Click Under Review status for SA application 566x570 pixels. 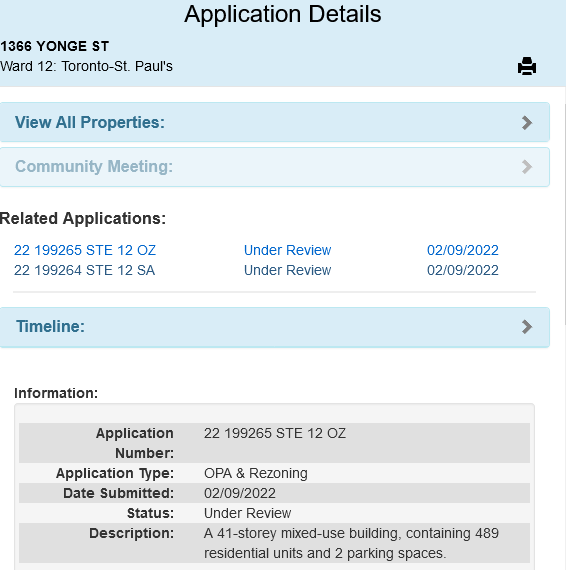click(x=287, y=270)
